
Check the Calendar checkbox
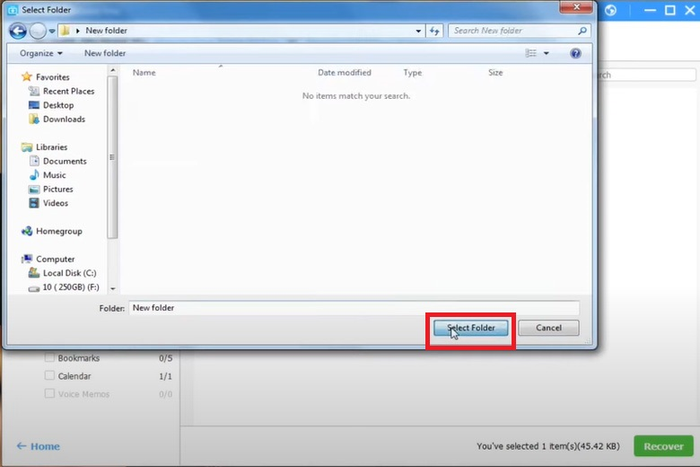point(49,376)
